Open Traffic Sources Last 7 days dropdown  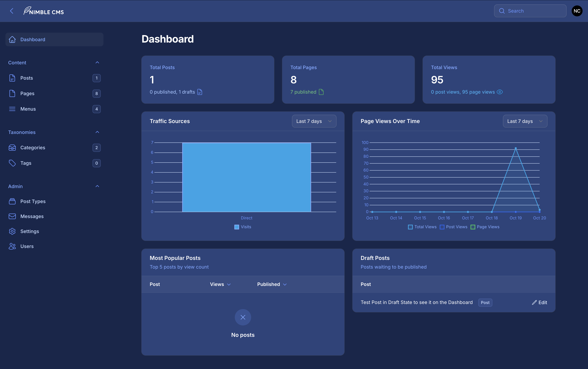[x=314, y=121]
